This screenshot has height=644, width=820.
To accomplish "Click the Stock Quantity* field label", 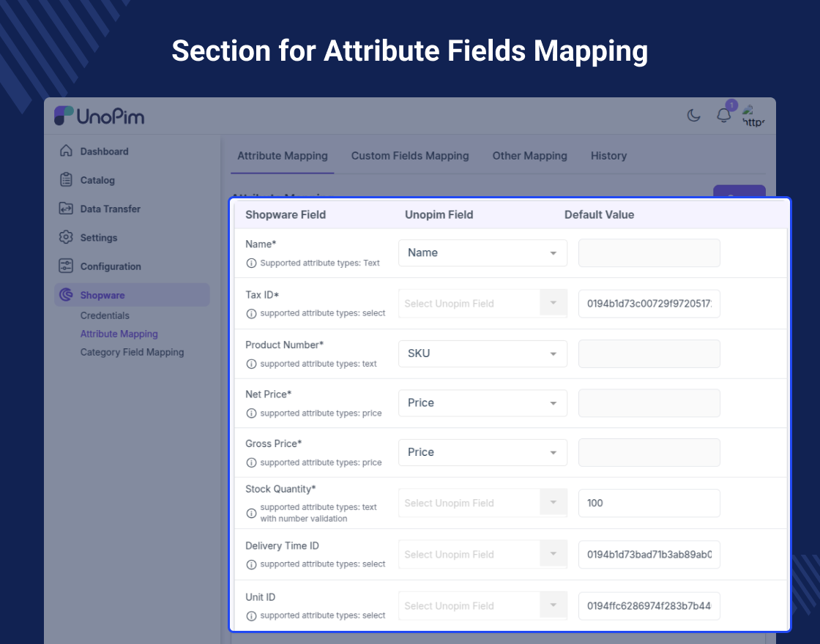I will coord(280,490).
